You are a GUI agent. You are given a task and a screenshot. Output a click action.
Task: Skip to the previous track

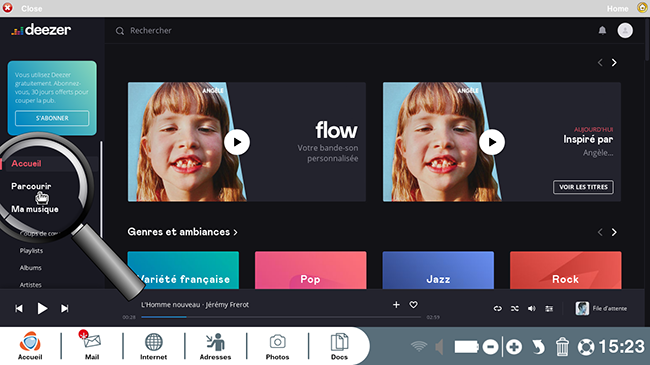pyautogui.click(x=19, y=309)
